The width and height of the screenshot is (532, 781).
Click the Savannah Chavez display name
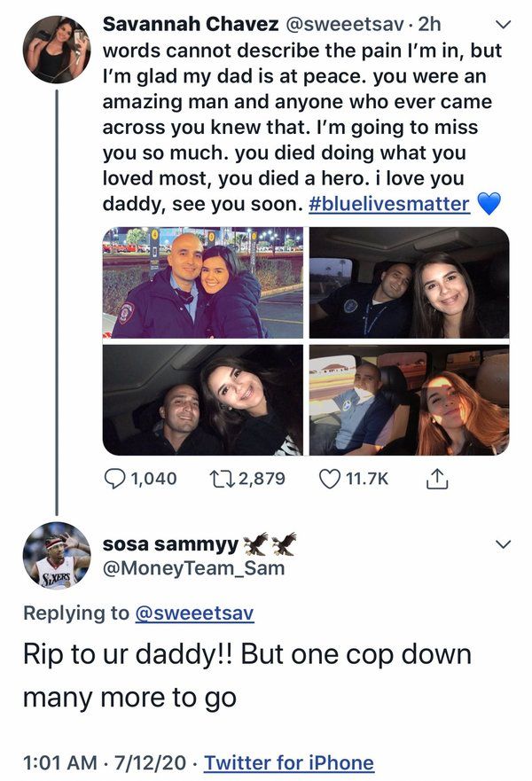[178, 21]
